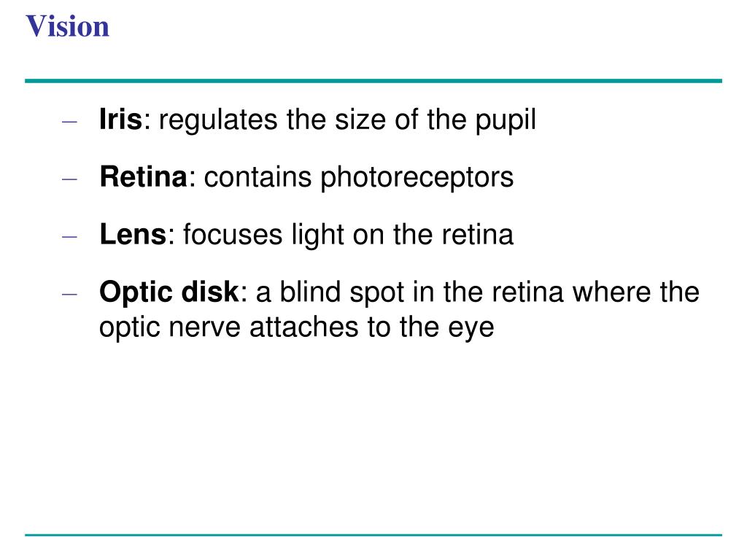
Task: Click the bold "Optic disk" term
Action: [169, 292]
